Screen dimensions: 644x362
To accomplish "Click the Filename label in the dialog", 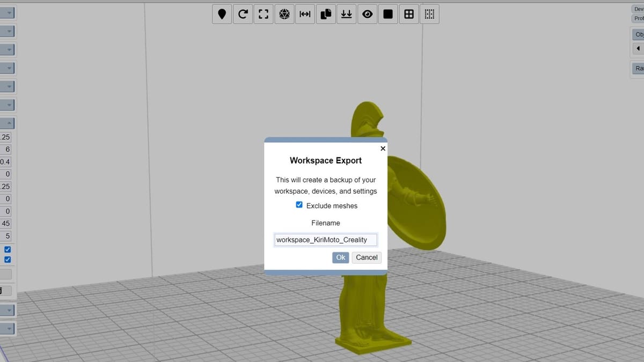I will pyautogui.click(x=326, y=223).
